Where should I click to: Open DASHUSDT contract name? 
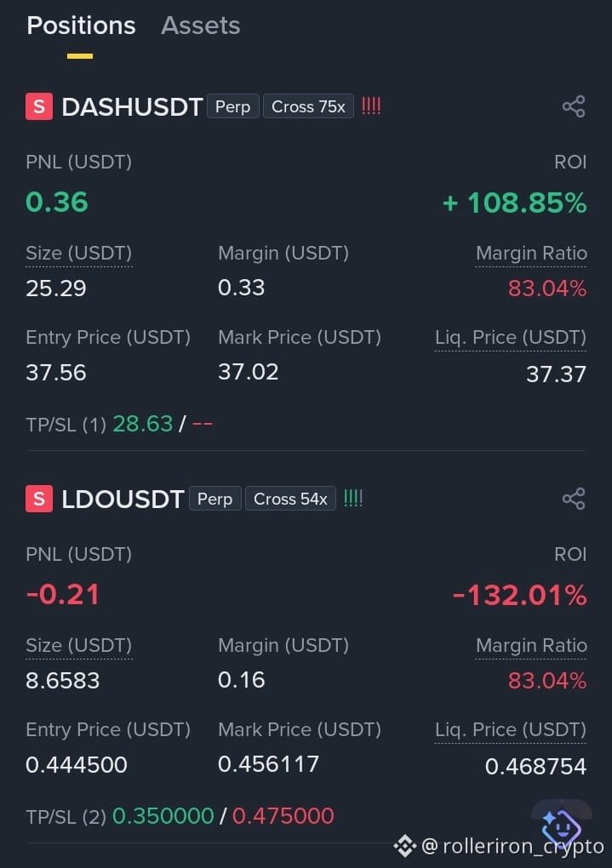[132, 107]
